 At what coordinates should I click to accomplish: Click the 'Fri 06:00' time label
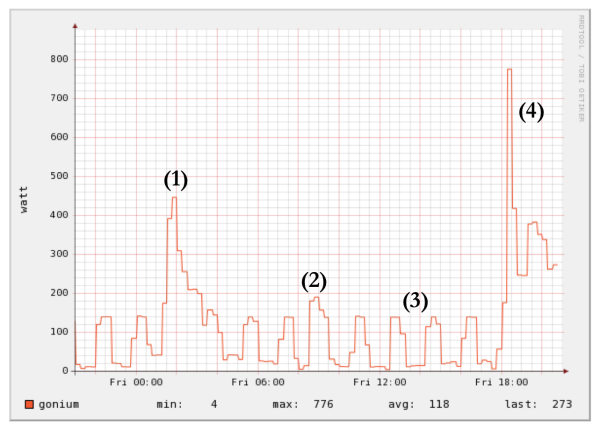(x=258, y=382)
